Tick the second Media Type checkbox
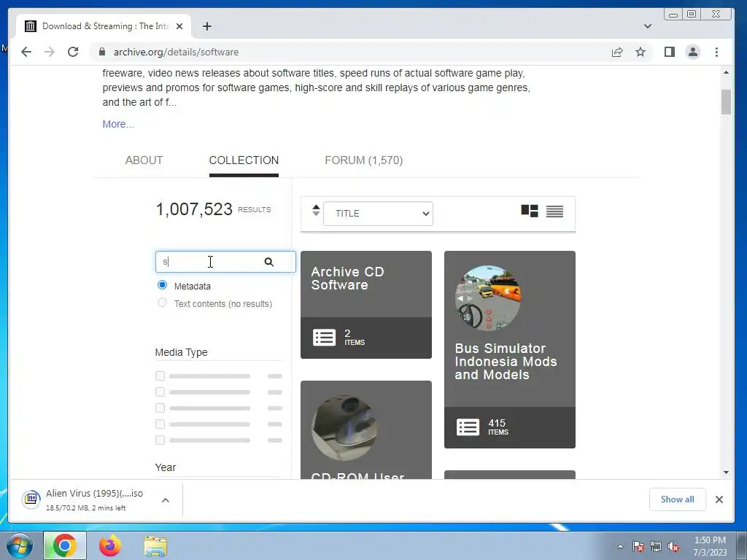The width and height of the screenshot is (747, 560). click(160, 392)
